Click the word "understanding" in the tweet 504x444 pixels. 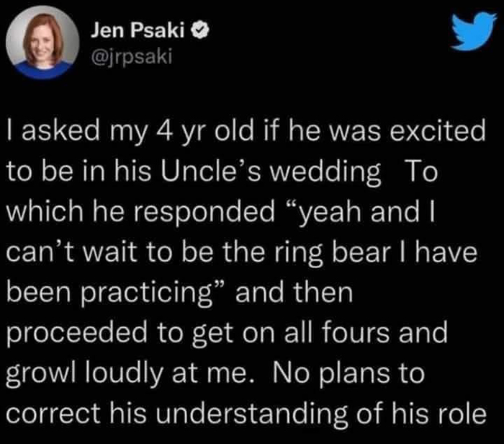[252, 414]
